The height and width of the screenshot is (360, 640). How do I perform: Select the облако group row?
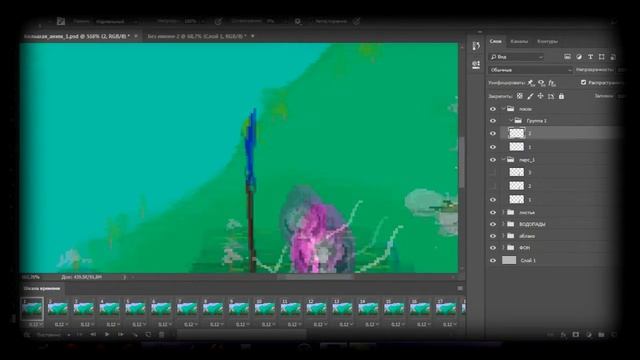tap(554, 236)
